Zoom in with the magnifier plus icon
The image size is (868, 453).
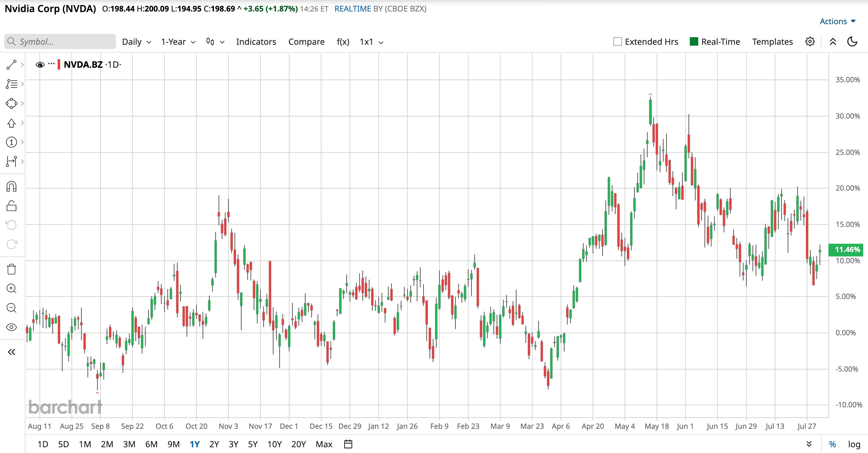coord(11,288)
